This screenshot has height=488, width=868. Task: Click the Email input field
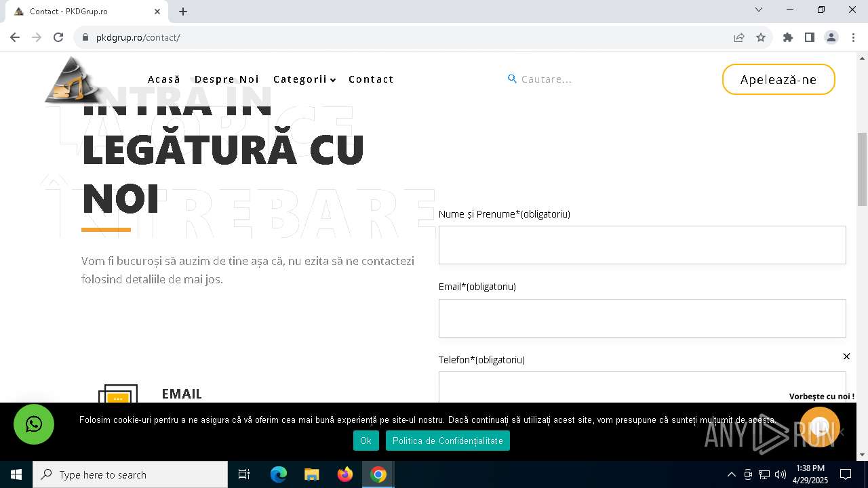pos(642,318)
